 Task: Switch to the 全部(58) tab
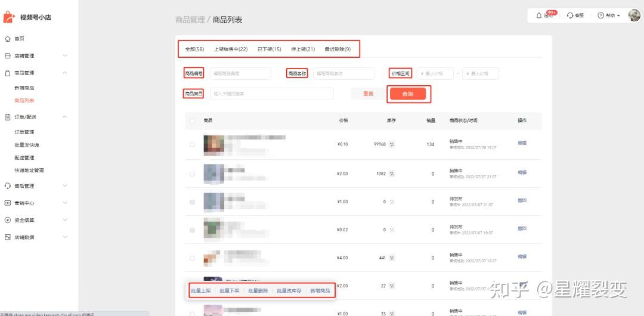pos(194,49)
